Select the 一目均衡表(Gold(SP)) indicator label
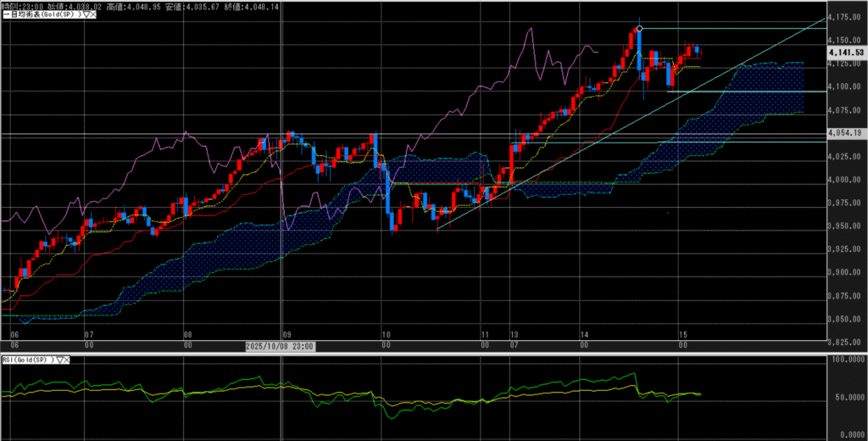Image resolution: width=868 pixels, height=441 pixels. click(x=42, y=15)
